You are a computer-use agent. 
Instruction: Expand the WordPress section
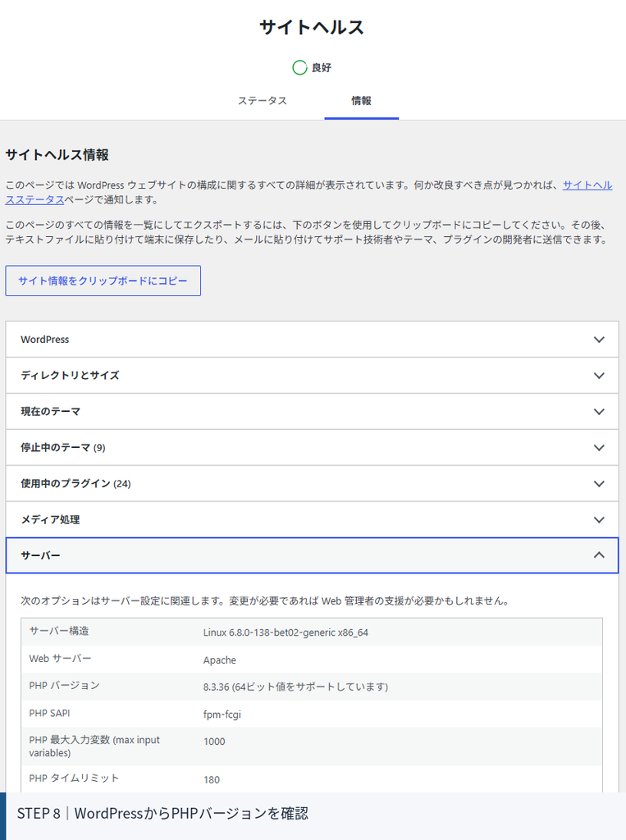point(312,340)
